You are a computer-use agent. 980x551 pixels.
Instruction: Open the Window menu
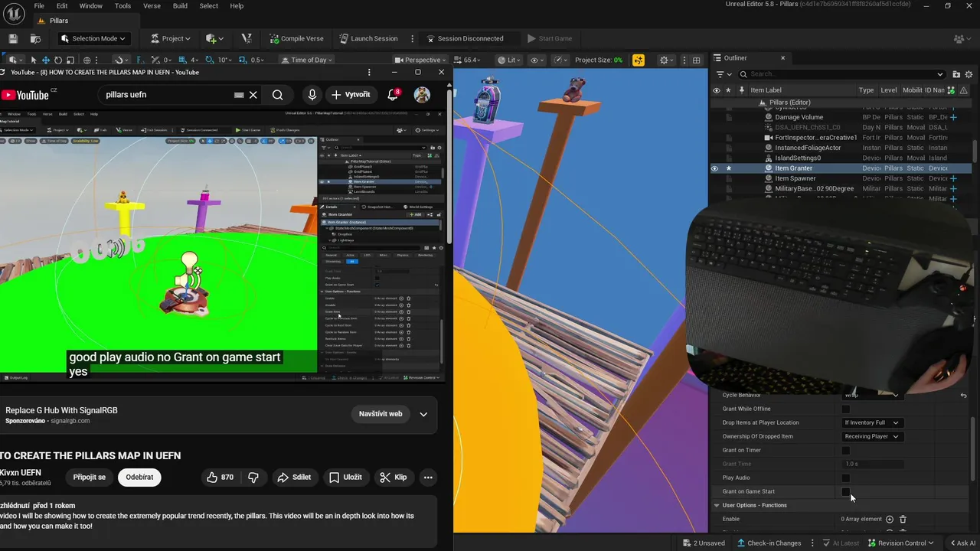tap(90, 5)
